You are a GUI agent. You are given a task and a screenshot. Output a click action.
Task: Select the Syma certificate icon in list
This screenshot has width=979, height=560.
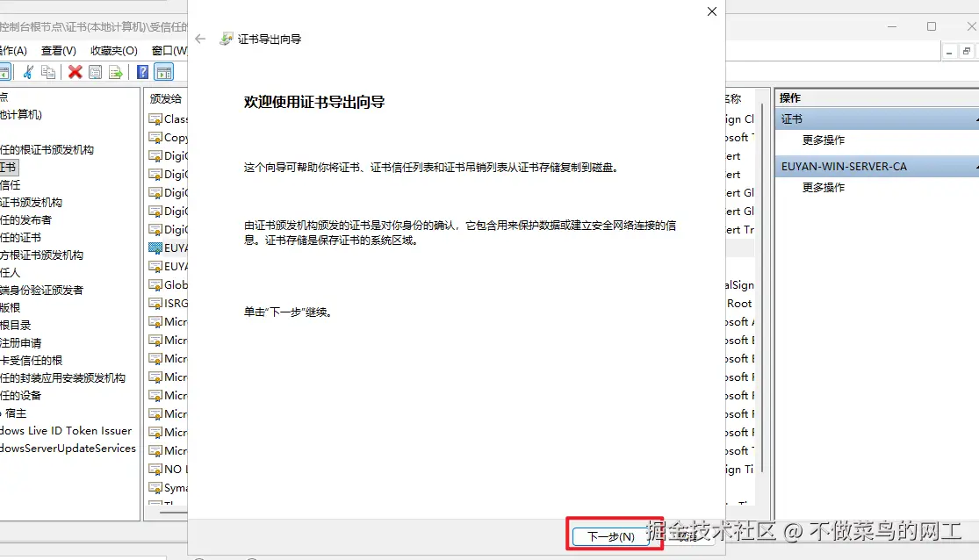(155, 487)
